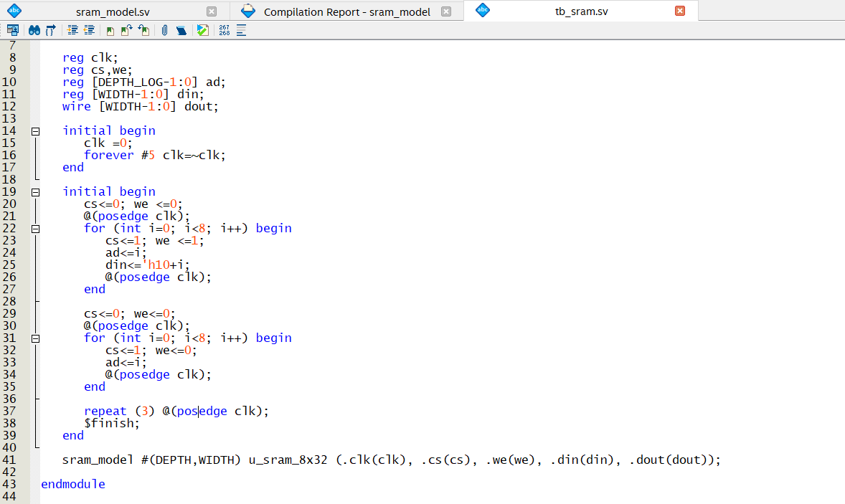Click the paperclip insert file icon

point(164,31)
